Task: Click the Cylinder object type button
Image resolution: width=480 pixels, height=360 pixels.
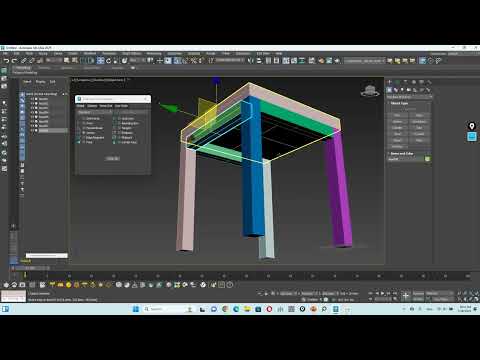Action: (397, 128)
